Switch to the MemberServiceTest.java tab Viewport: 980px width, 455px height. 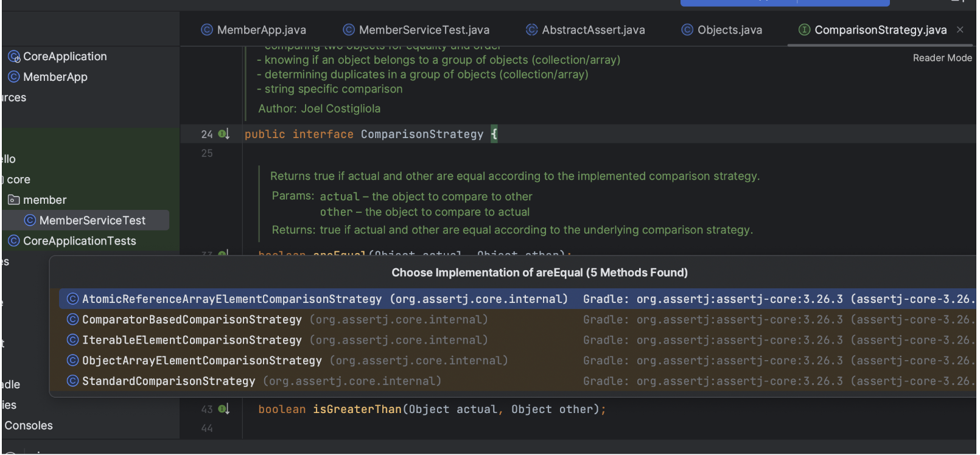point(416,30)
